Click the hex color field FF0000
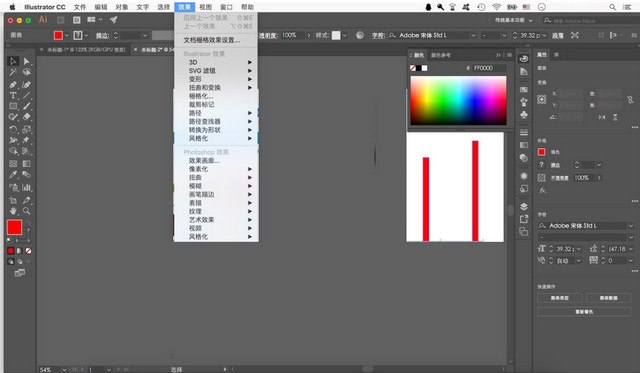640x373 pixels. (x=489, y=68)
